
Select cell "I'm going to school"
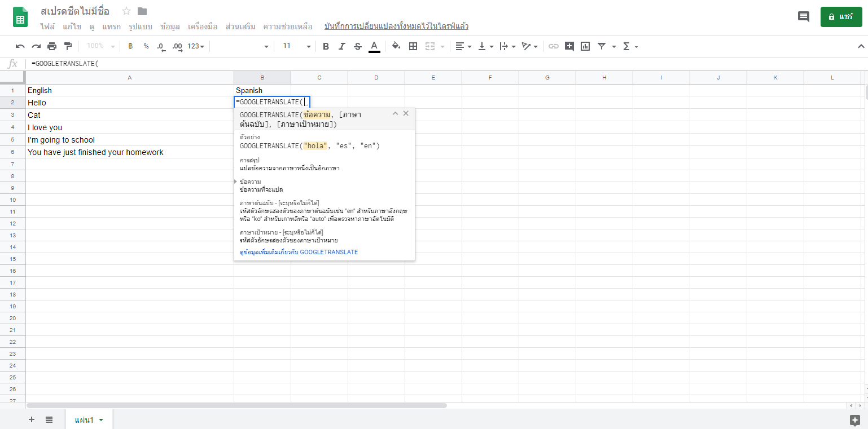[x=130, y=140]
